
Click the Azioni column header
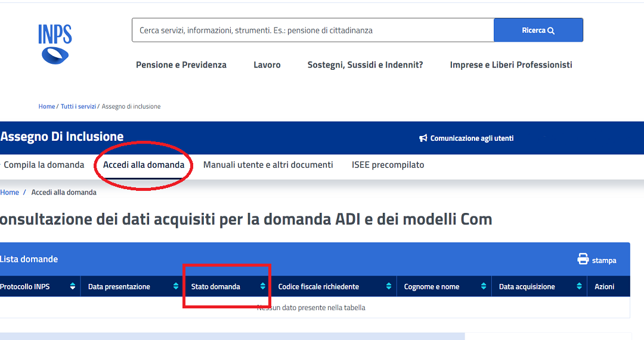[604, 287]
